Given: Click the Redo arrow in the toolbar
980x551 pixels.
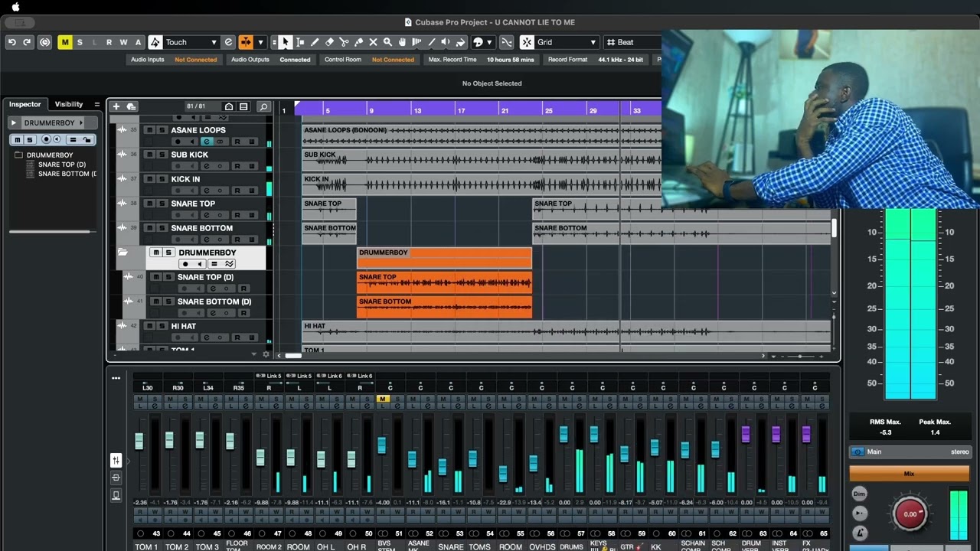Looking at the screenshot, I should tap(27, 42).
